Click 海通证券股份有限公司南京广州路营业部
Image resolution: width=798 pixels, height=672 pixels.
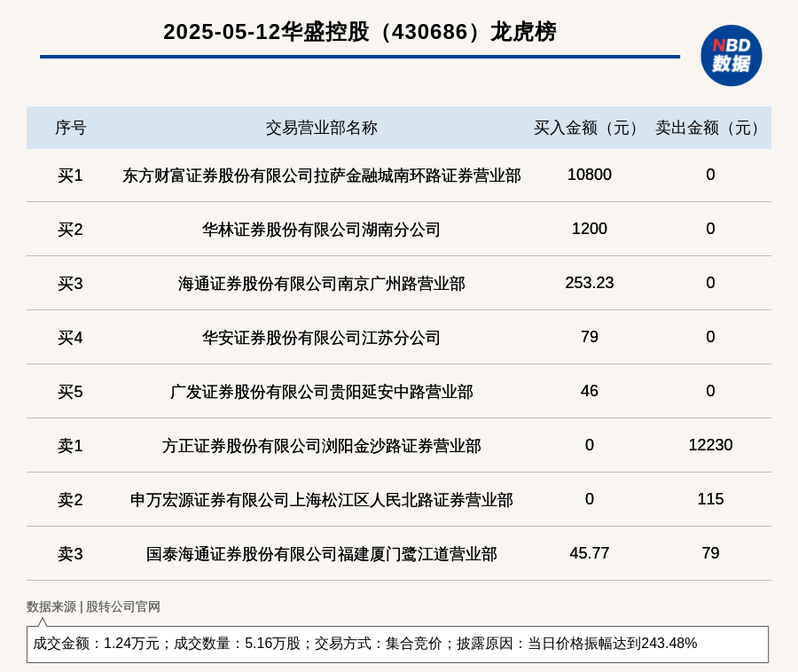322,284
